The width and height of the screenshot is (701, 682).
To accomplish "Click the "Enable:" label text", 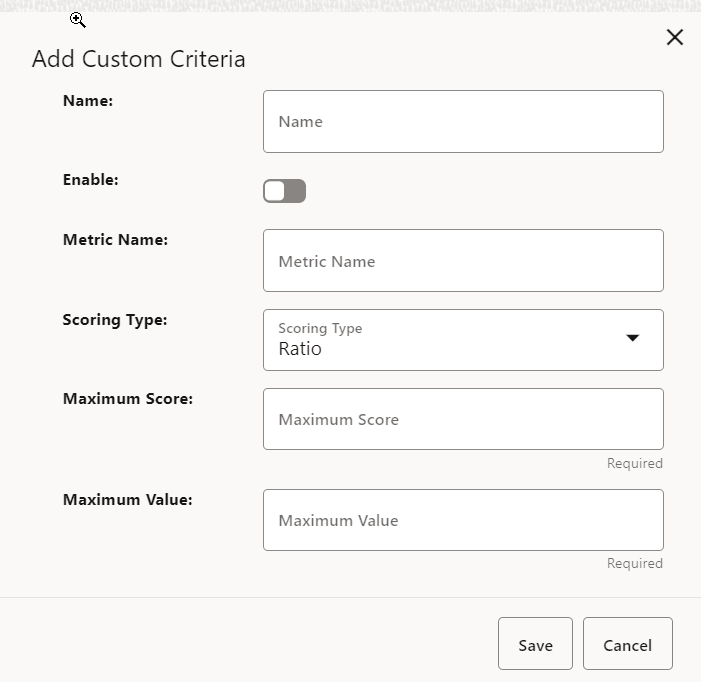I will pyautogui.click(x=91, y=180).
